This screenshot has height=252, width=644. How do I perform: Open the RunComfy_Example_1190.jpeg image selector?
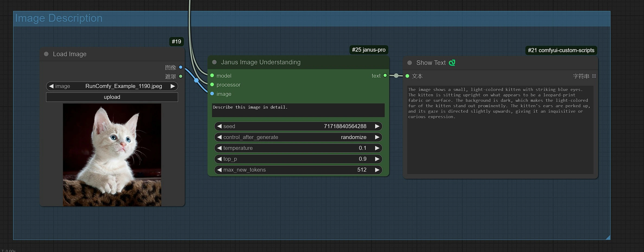112,86
